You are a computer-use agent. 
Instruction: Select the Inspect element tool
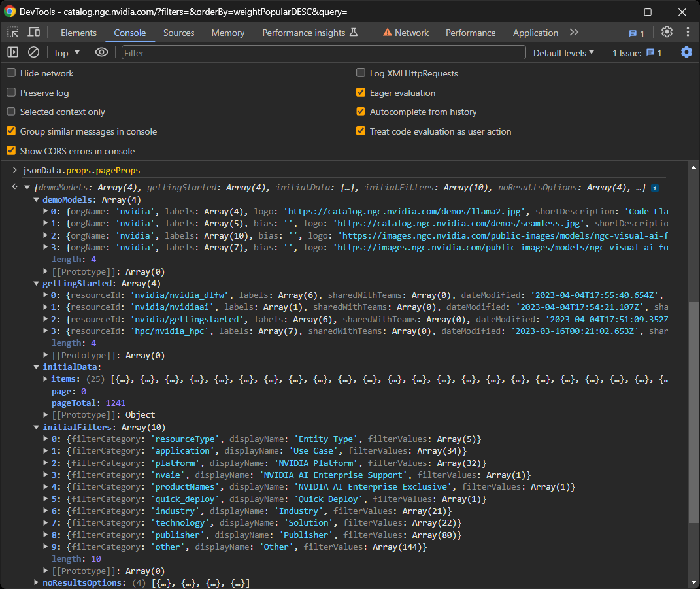[x=11, y=31]
